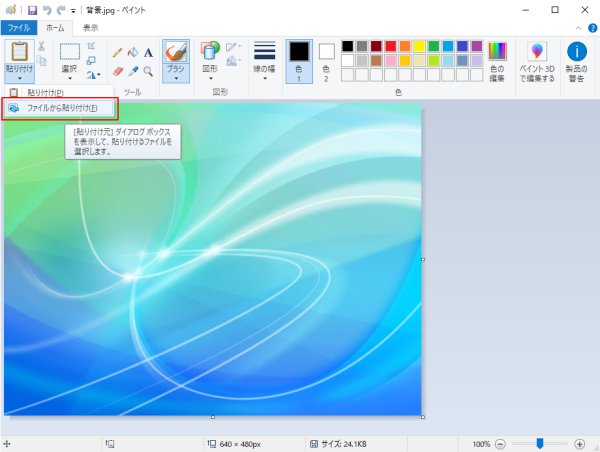Click the Crop icon next to selection
The height and width of the screenshot is (452, 600).
(91, 46)
